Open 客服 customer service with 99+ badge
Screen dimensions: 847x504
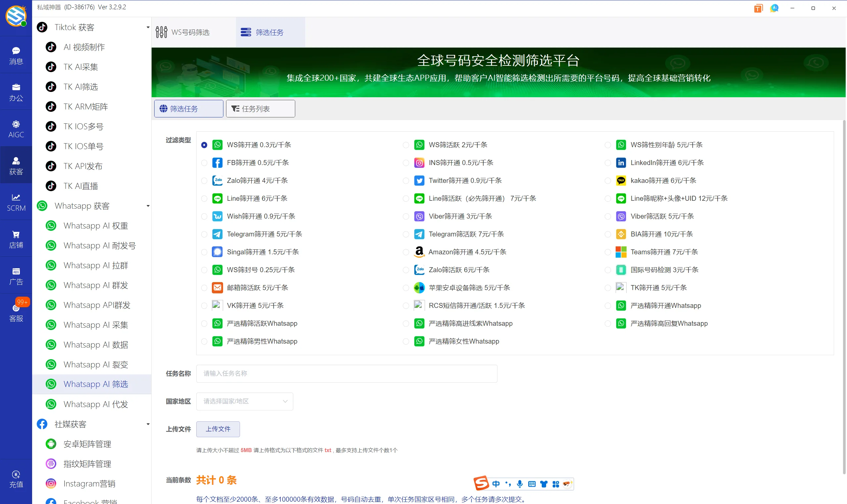(16, 312)
